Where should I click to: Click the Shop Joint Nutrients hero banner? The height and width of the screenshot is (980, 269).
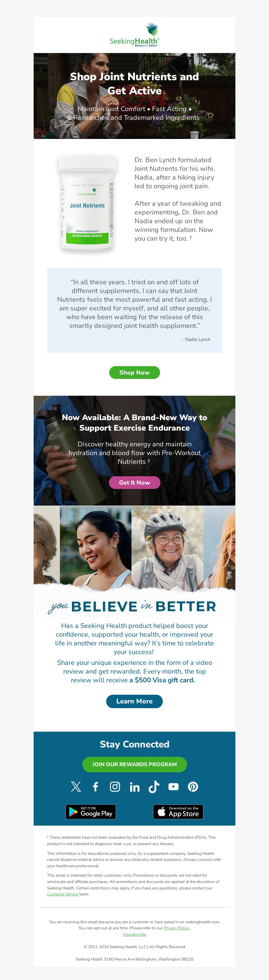(134, 96)
